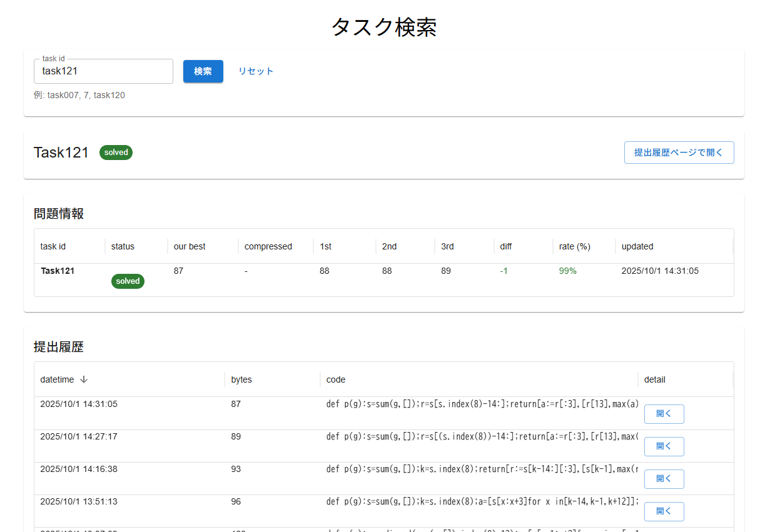Click the bytes value 93 in history
Viewport: 760px width, 532px height.
(x=236, y=469)
